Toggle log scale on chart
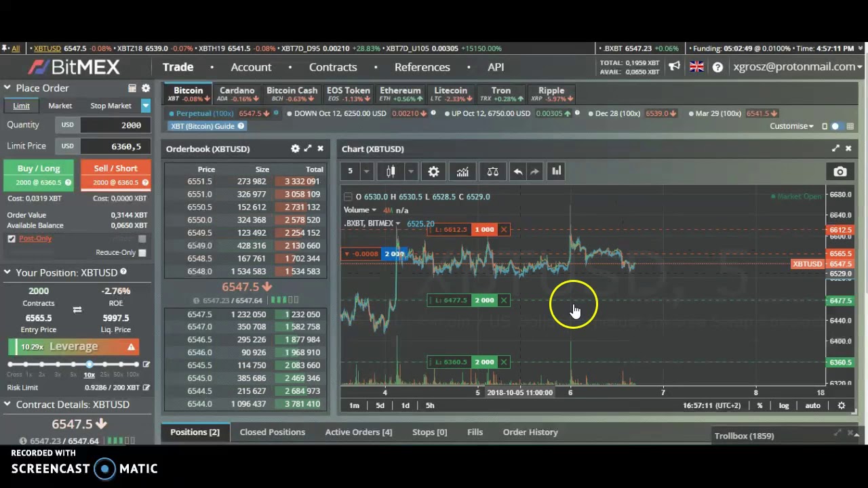This screenshot has width=868, height=488. [784, 405]
